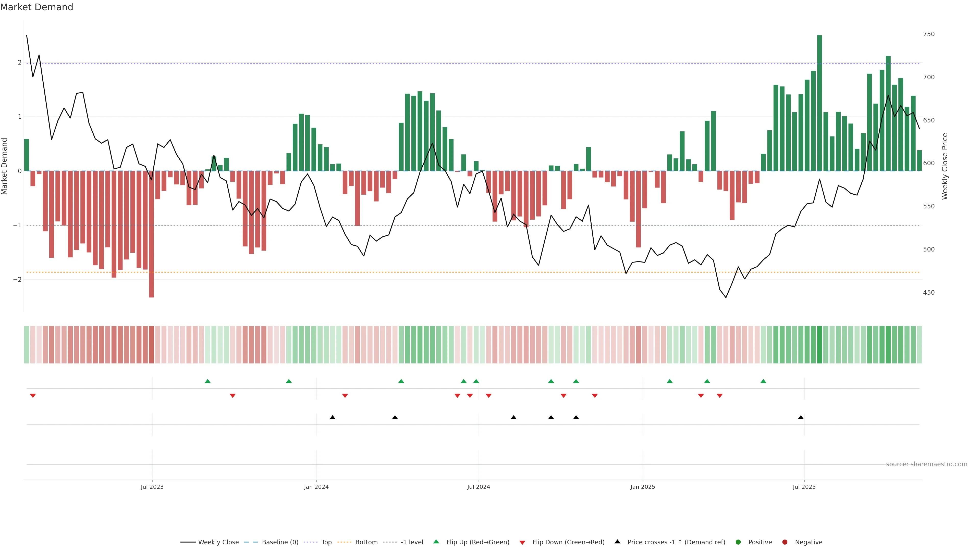Click the Jan 2024 x-axis label
The image size is (980, 551).
click(316, 487)
